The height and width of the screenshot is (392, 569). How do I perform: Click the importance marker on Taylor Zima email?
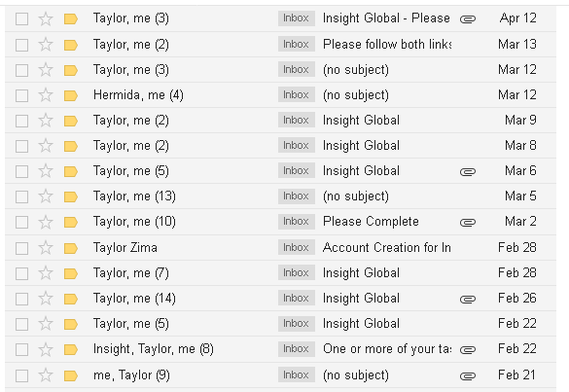[71, 248]
